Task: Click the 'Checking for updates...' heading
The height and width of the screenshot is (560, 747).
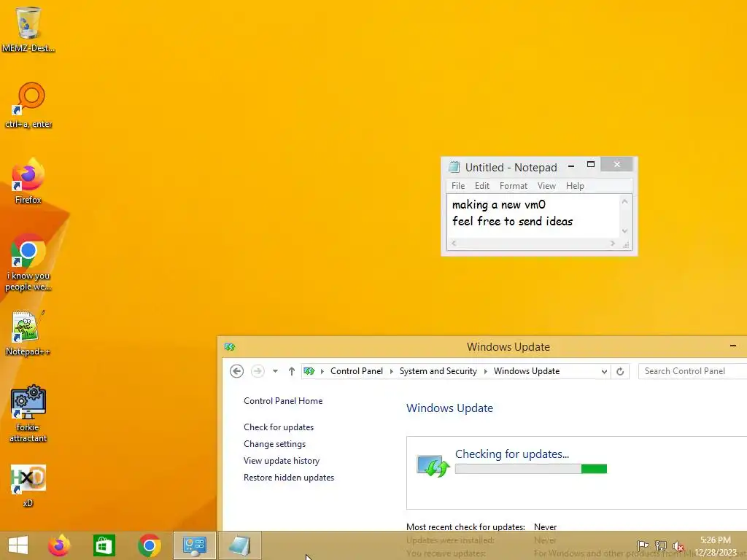Action: (x=511, y=454)
